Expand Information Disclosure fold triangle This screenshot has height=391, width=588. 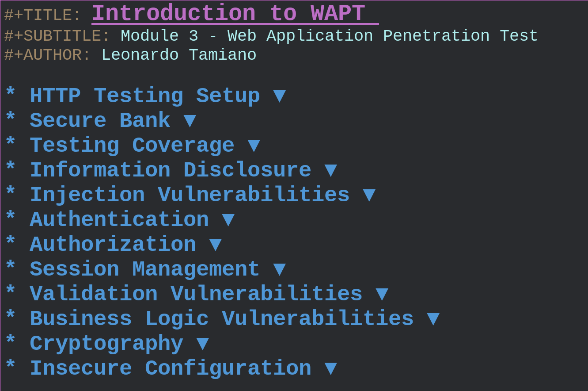tap(330, 171)
